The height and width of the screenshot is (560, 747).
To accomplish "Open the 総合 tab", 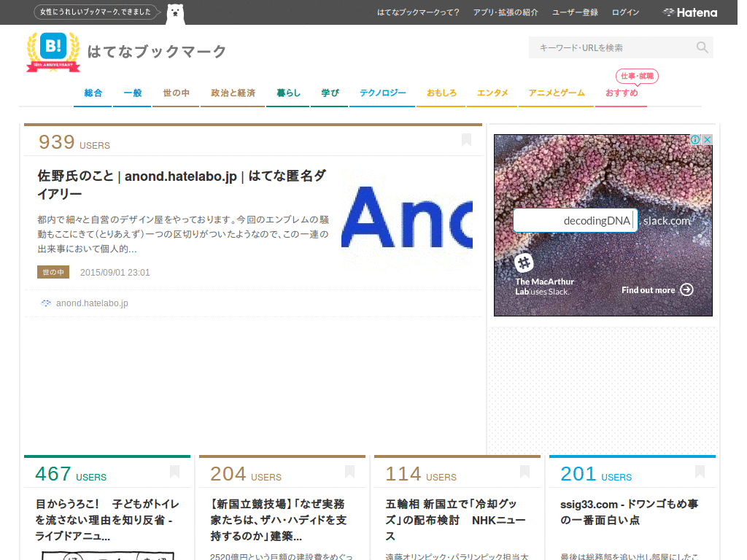I will [x=93, y=93].
